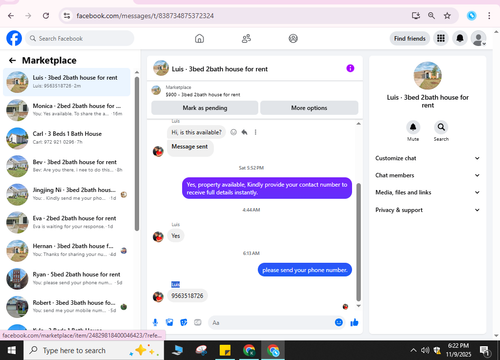Reply to 'Hi, is this available?' message
Image resolution: width=500 pixels, height=360 pixels.
pyautogui.click(x=244, y=132)
